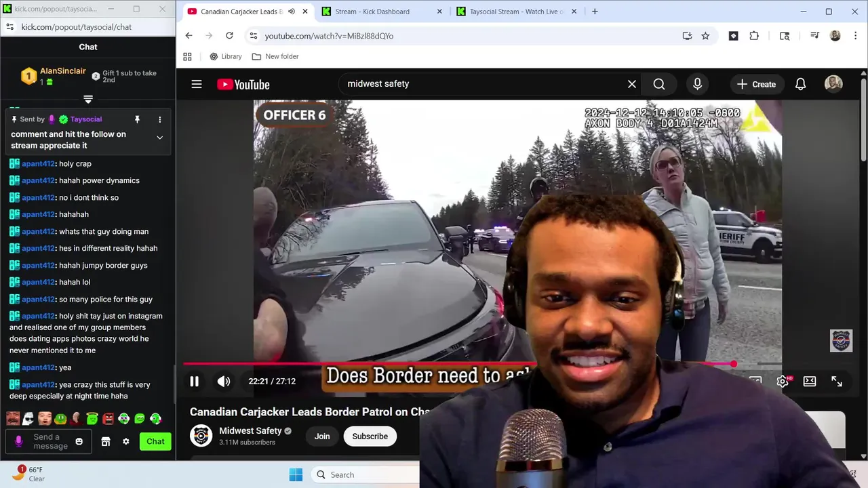Subscribe to Midwest Safety
Image resolution: width=868 pixels, height=488 pixels.
click(x=370, y=436)
